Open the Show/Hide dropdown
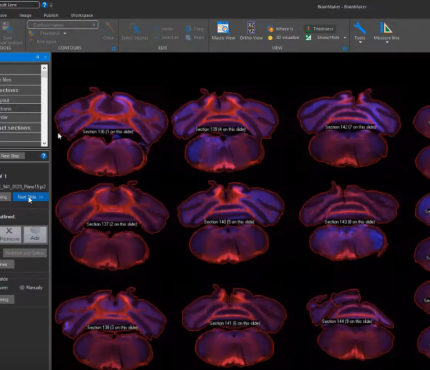This screenshot has height=370, width=430. pyautogui.click(x=326, y=38)
